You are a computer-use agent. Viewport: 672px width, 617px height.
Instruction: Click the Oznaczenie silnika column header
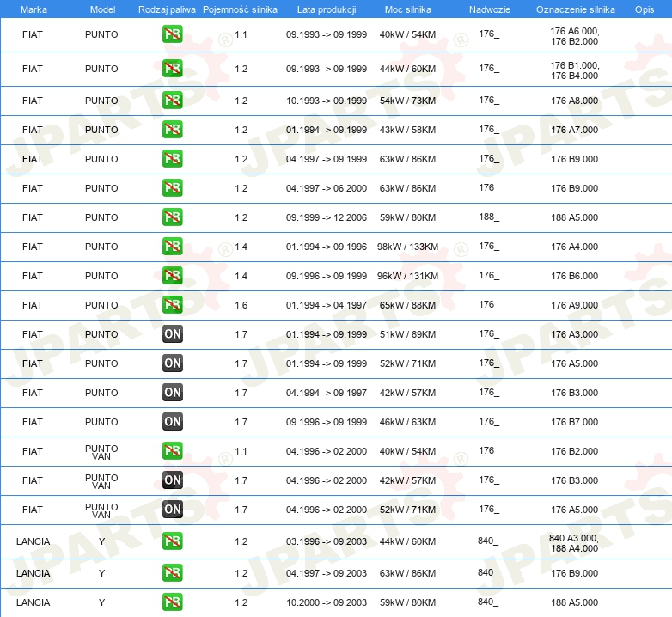[x=576, y=9]
